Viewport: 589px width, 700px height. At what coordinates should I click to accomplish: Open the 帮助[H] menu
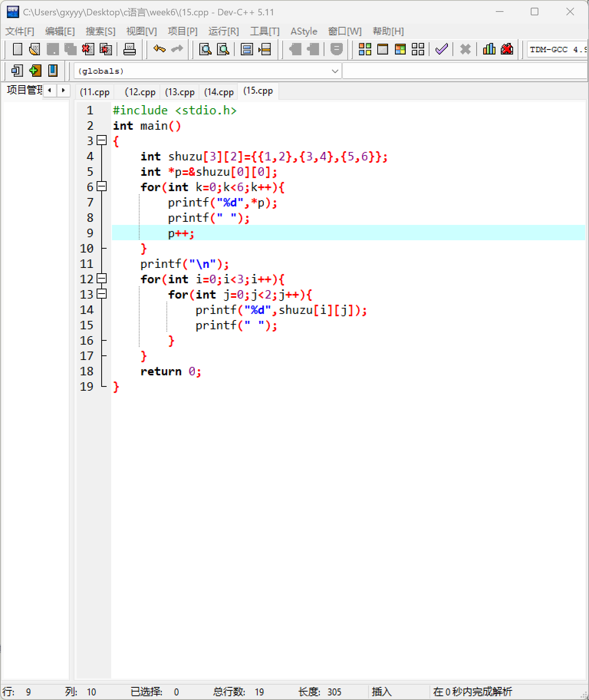pyautogui.click(x=388, y=31)
